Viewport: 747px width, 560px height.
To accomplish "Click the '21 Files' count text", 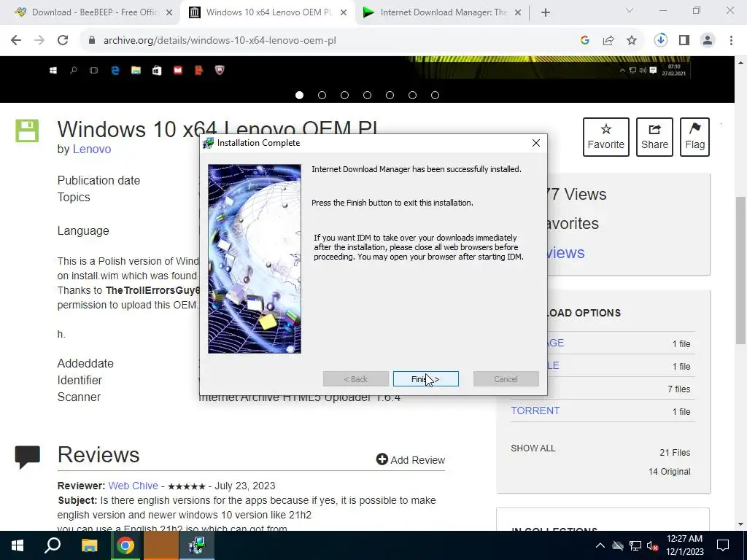I will [675, 453].
